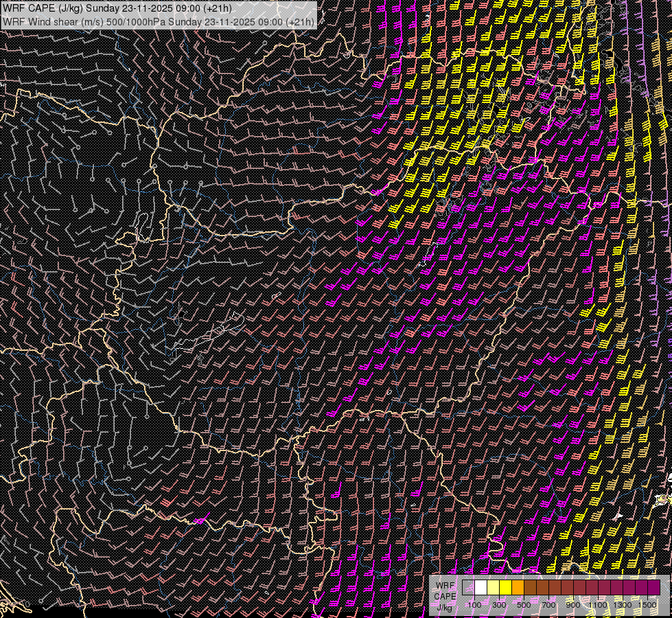Viewport: 672px width, 618px height.
Task: Click the white swatch in the CAPE legend
Action: pos(480,587)
